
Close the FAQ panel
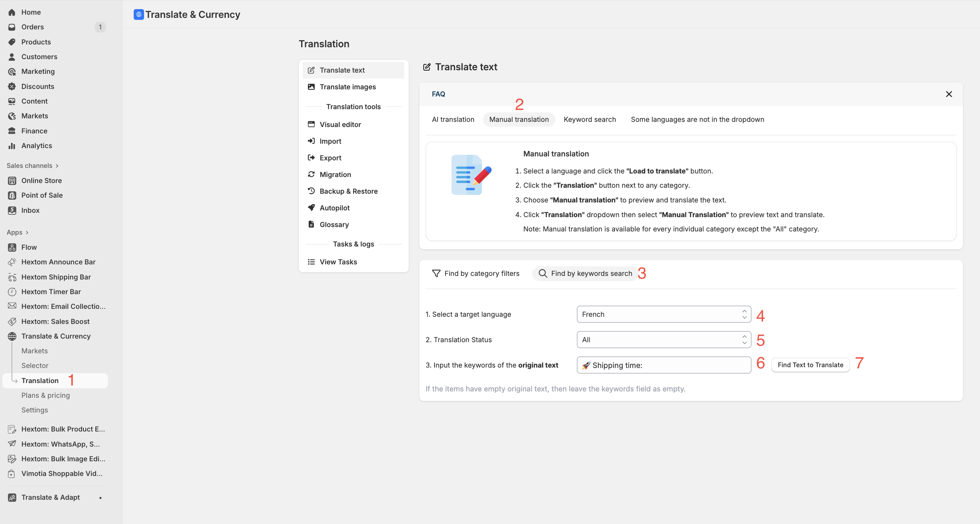[949, 94]
